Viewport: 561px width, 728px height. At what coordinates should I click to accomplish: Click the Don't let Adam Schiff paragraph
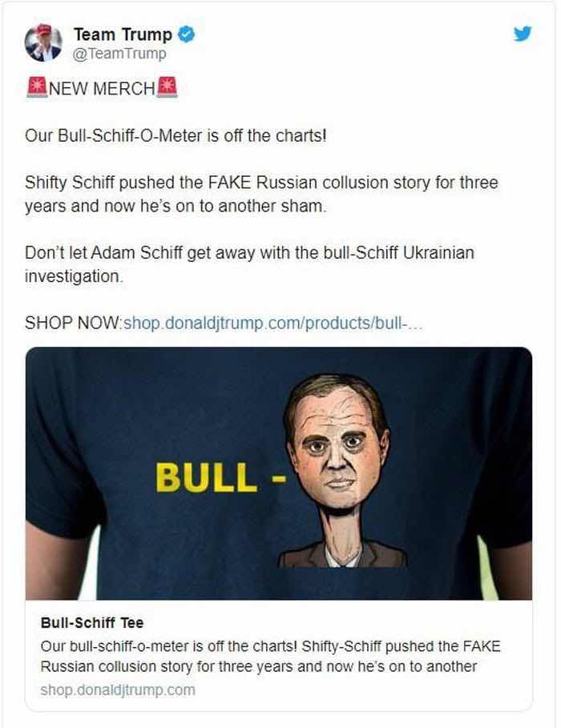(249, 264)
